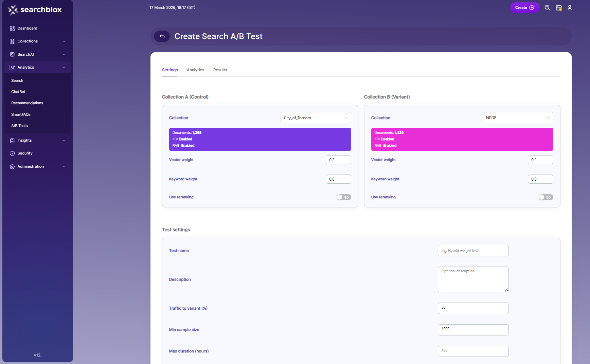Click Collection A Vector weight field

click(x=338, y=160)
